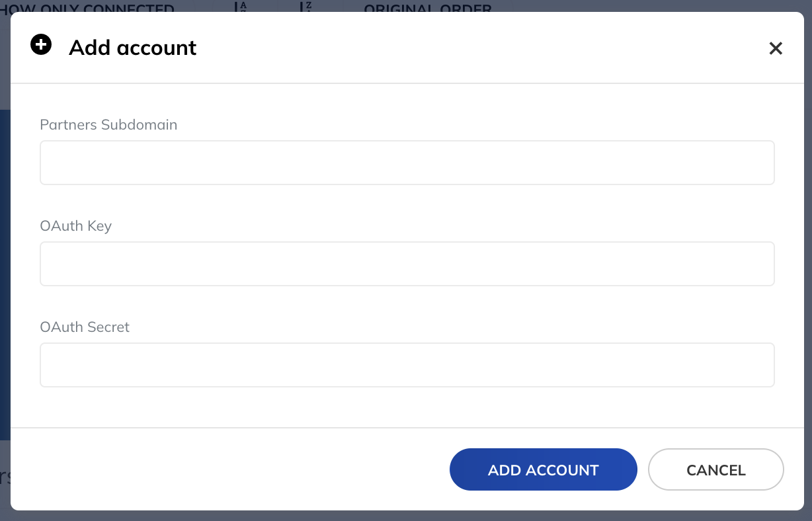Screen dimensions: 812x521
Task: Dismiss the dialog with the X icon
Action: (x=776, y=48)
